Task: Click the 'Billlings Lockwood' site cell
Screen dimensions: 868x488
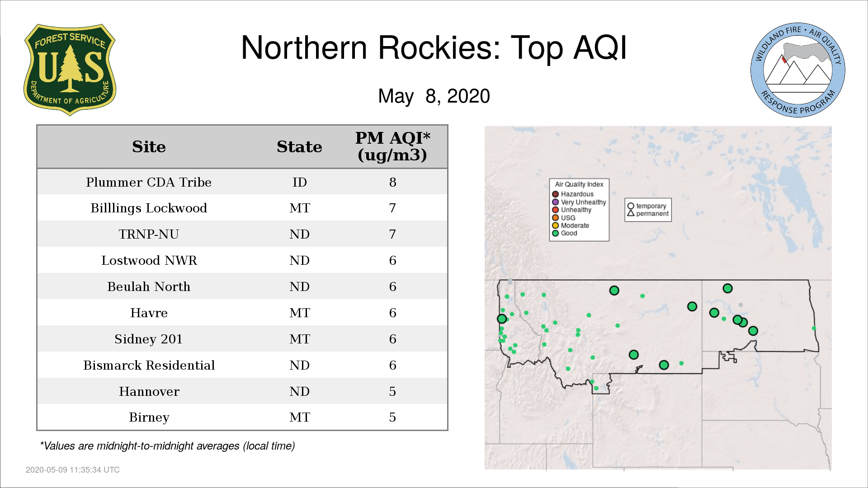Action: point(149,208)
